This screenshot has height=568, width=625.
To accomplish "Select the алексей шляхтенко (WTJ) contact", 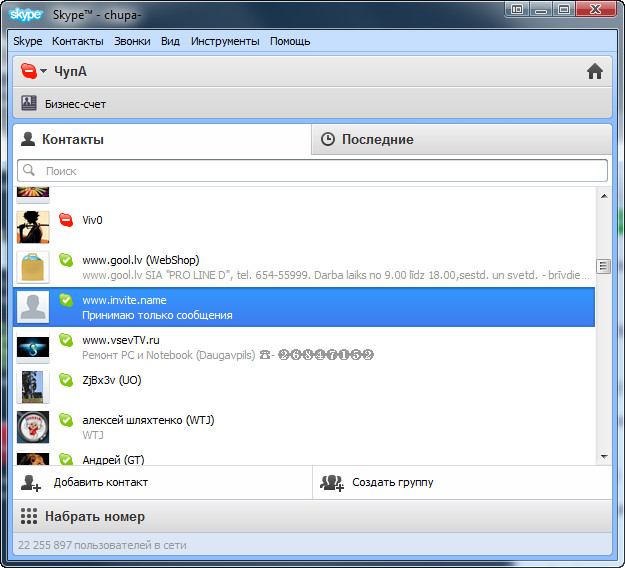I will [304, 426].
